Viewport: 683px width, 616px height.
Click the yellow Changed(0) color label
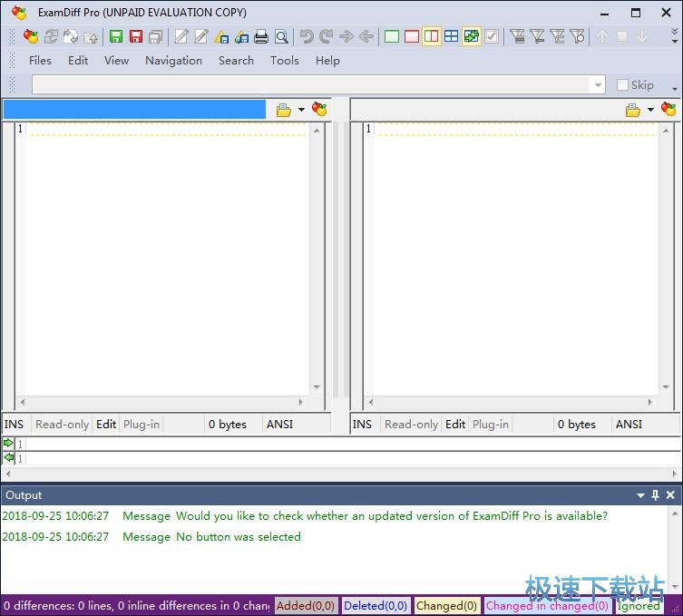[x=446, y=606]
